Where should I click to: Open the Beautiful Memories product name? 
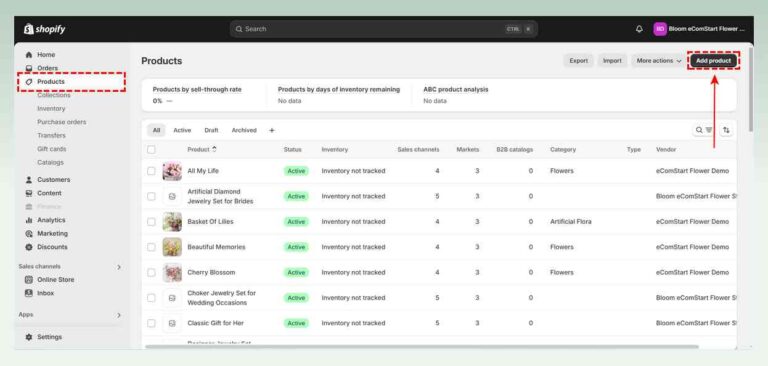pyautogui.click(x=216, y=247)
